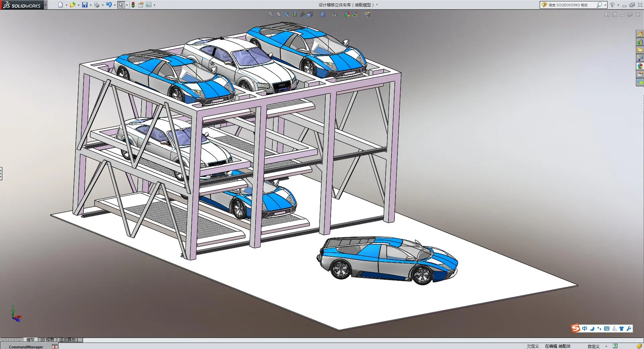Expand the search type dropdown arrow
644x349 pixels.
(605, 5)
